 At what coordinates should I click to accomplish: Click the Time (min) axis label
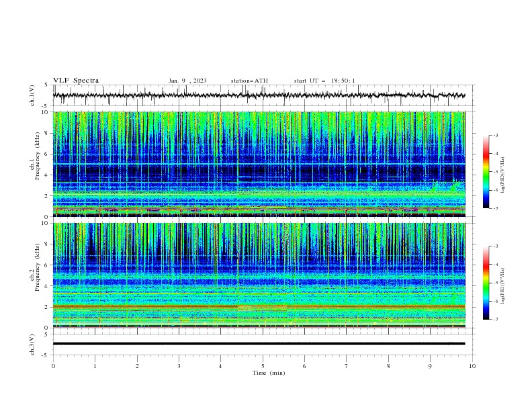(x=269, y=373)
